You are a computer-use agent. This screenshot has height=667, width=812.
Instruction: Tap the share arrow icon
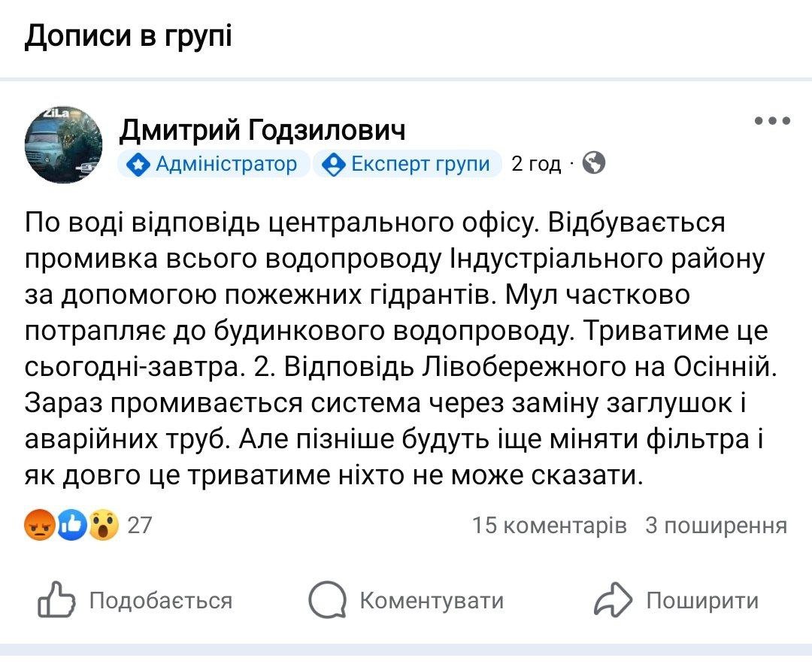[x=614, y=602]
